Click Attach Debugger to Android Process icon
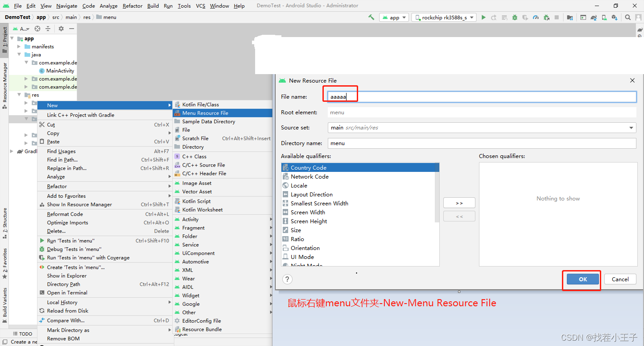Screen dimensions: 644x346 tap(546, 17)
